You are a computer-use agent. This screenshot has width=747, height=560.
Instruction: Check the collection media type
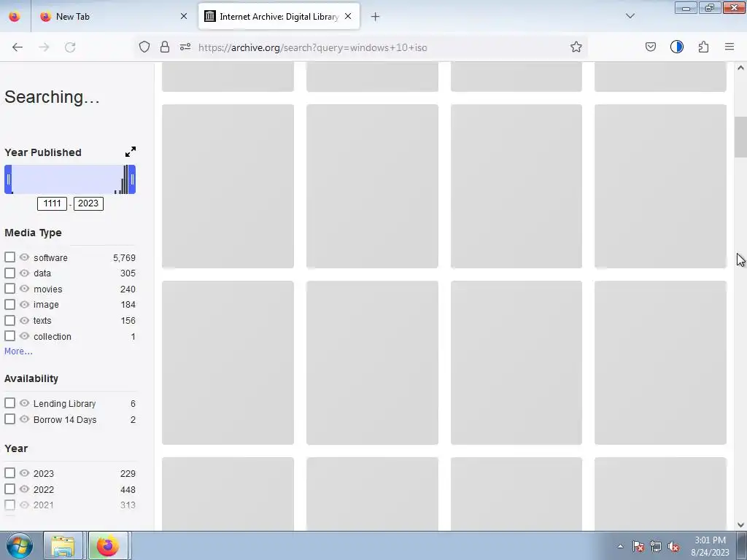(9, 335)
